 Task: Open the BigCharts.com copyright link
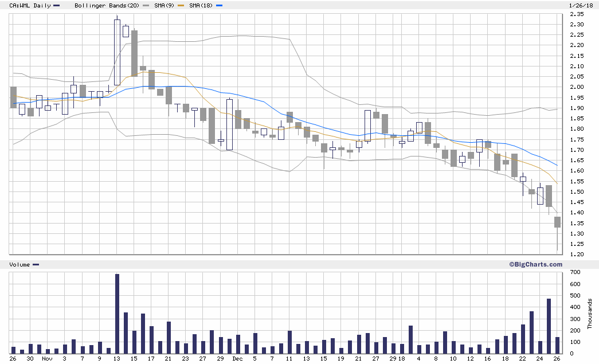coord(535,264)
